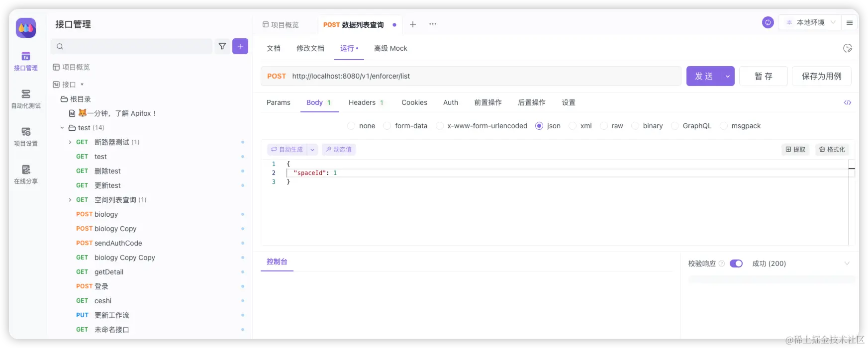Switch to the POST 数据列表查询 tab
This screenshot has width=868, height=348.
coord(354,24)
